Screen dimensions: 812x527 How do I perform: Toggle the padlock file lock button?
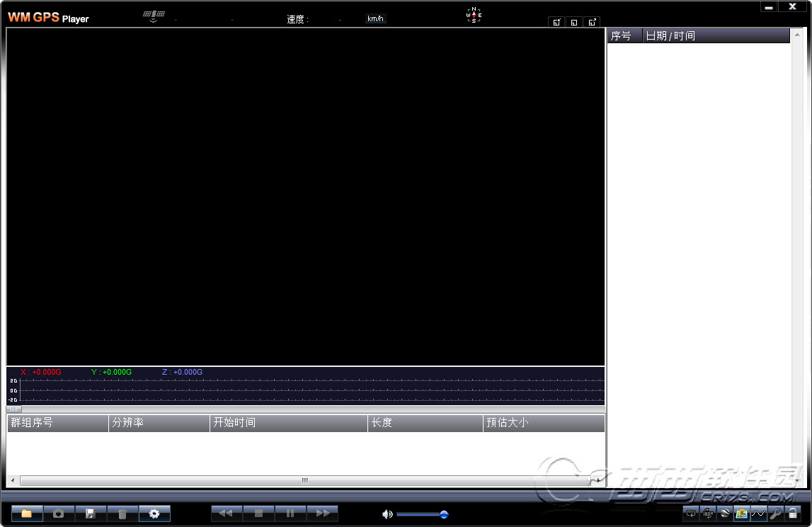click(793, 514)
